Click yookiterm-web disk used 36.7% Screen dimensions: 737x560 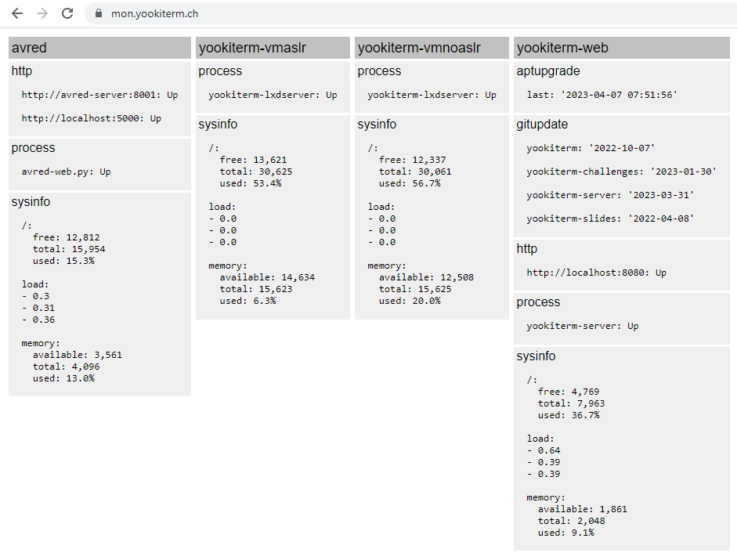(569, 415)
